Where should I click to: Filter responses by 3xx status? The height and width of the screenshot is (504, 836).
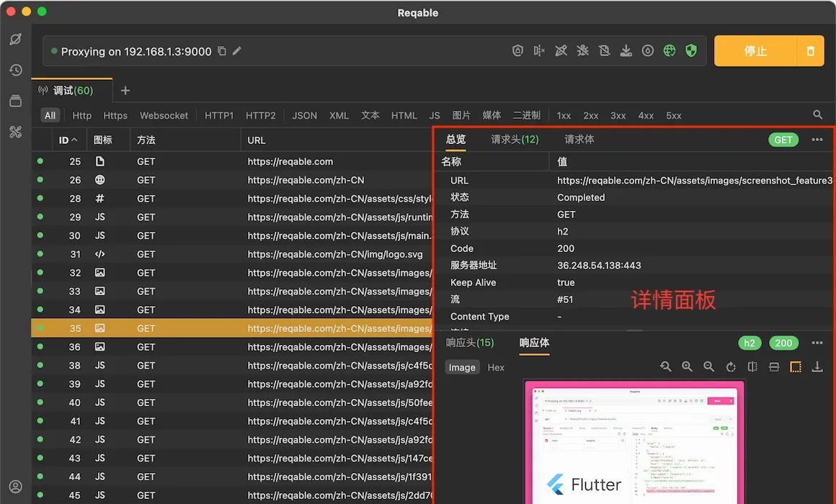[618, 116]
